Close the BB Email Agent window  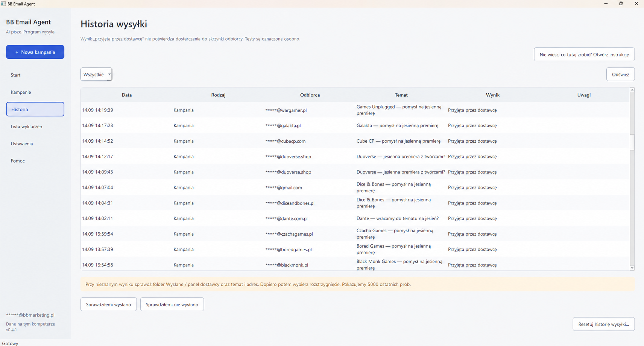(x=636, y=4)
